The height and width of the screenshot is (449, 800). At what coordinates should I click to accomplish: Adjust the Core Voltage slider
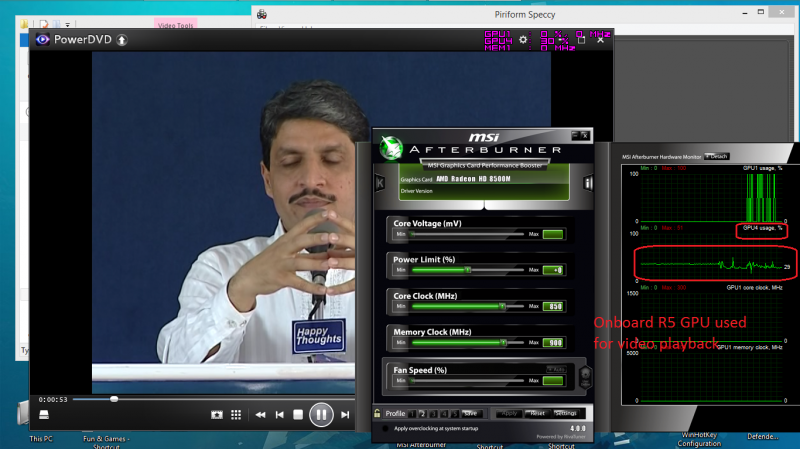tap(467, 234)
